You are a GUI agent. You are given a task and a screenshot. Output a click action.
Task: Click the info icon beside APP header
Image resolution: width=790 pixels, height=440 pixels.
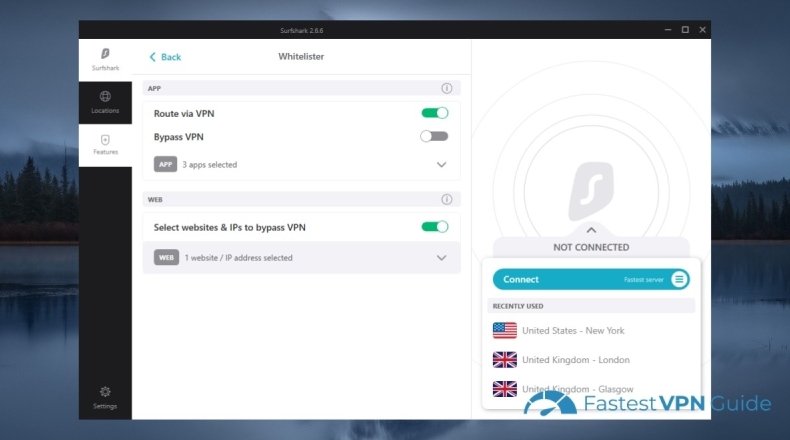tap(447, 88)
